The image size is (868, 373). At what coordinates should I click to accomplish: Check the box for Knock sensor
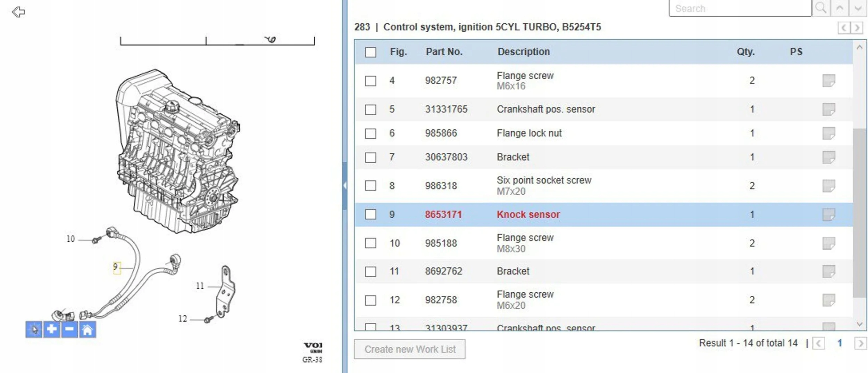pos(370,214)
